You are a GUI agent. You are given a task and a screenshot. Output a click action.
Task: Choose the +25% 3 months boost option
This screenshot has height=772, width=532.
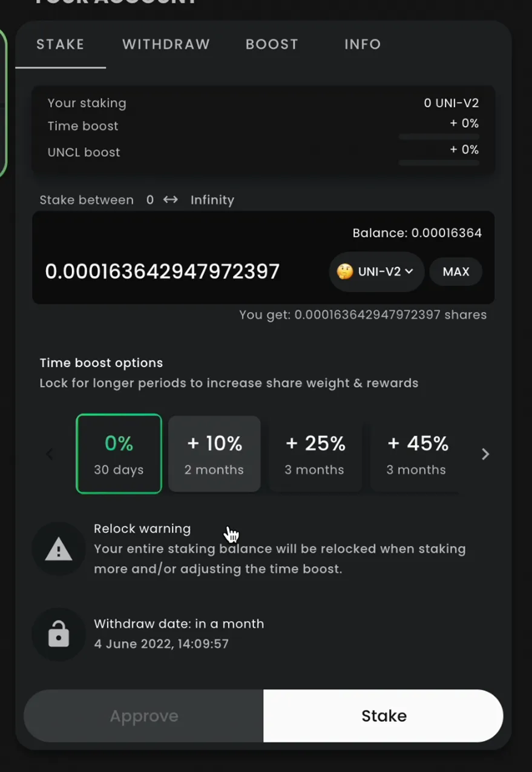(x=315, y=454)
